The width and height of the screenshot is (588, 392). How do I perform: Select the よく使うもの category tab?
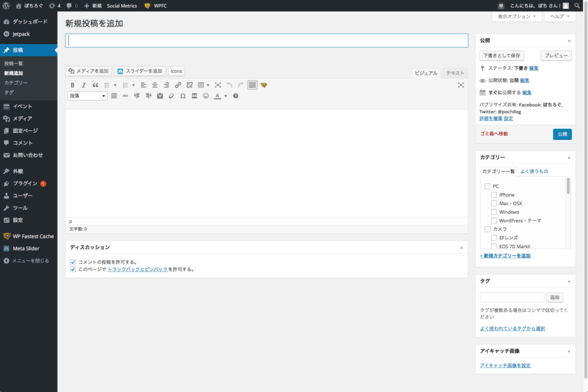534,171
